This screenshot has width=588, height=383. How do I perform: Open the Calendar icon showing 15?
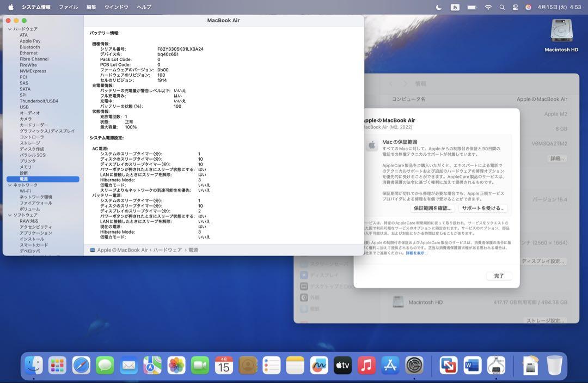(224, 365)
